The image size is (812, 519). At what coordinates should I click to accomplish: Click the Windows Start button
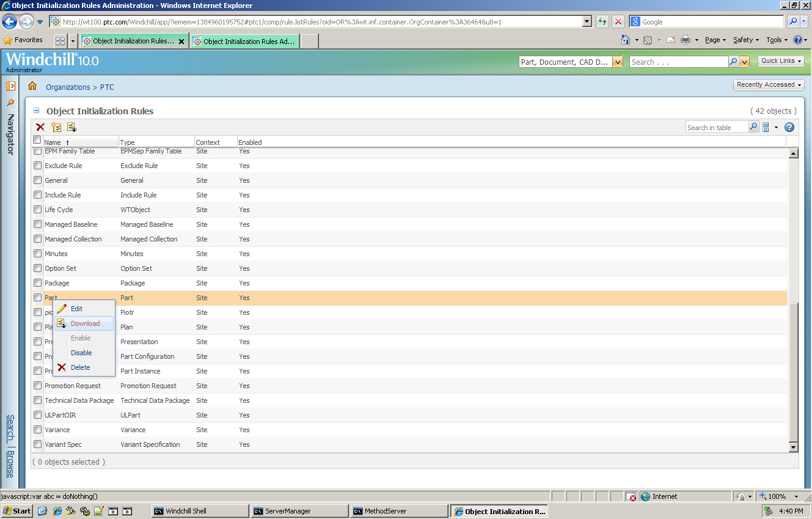point(17,511)
